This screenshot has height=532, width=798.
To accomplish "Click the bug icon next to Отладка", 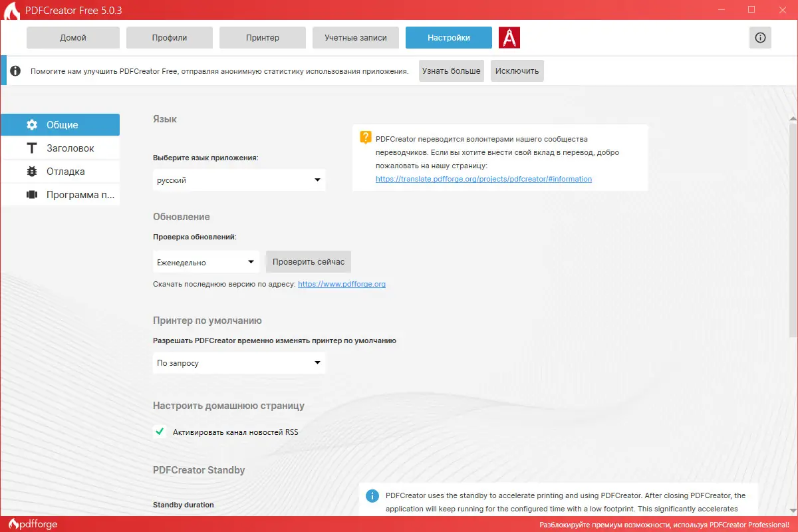I will pyautogui.click(x=31, y=172).
